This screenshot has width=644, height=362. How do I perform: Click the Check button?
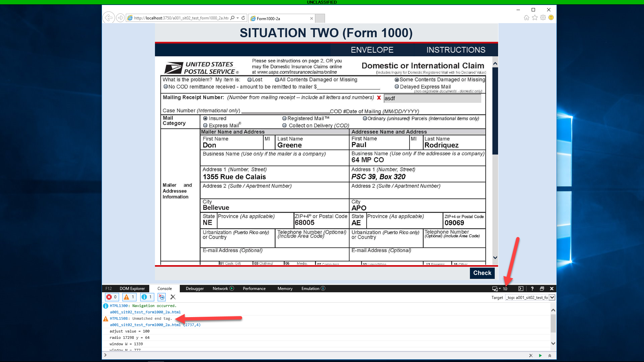tap(482, 273)
